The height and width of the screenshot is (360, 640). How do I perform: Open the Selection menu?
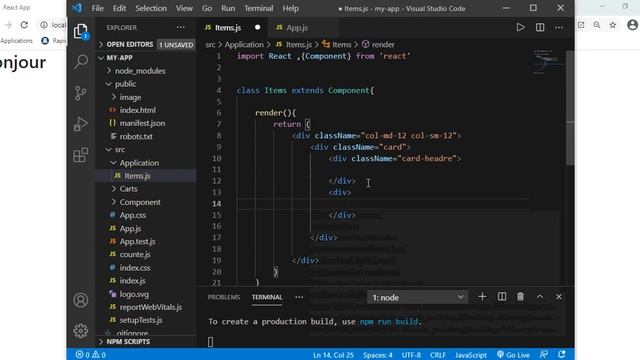(151, 8)
